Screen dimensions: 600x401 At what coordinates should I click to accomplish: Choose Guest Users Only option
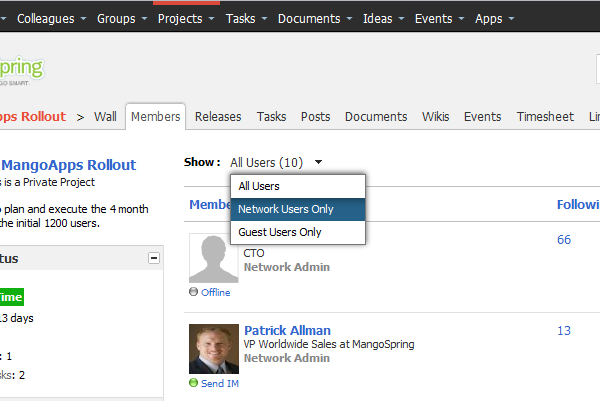pos(298,232)
